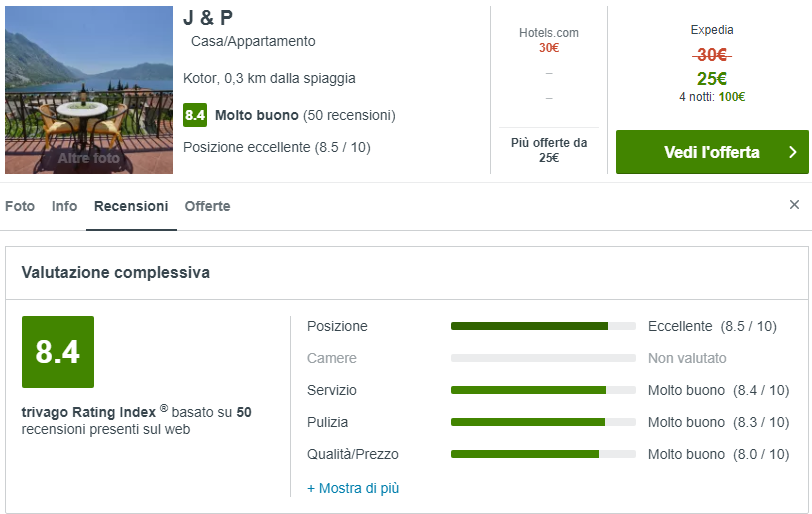Click the Servizio rating bar

(543, 390)
